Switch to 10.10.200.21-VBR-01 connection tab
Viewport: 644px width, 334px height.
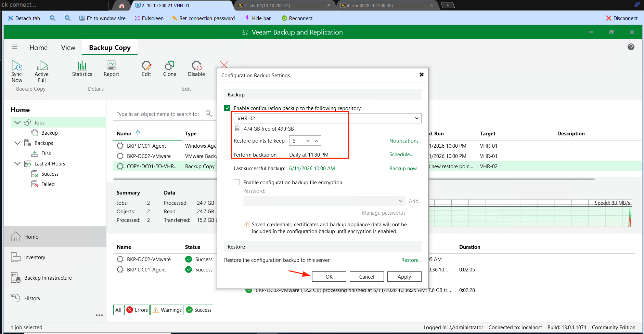point(182,5)
